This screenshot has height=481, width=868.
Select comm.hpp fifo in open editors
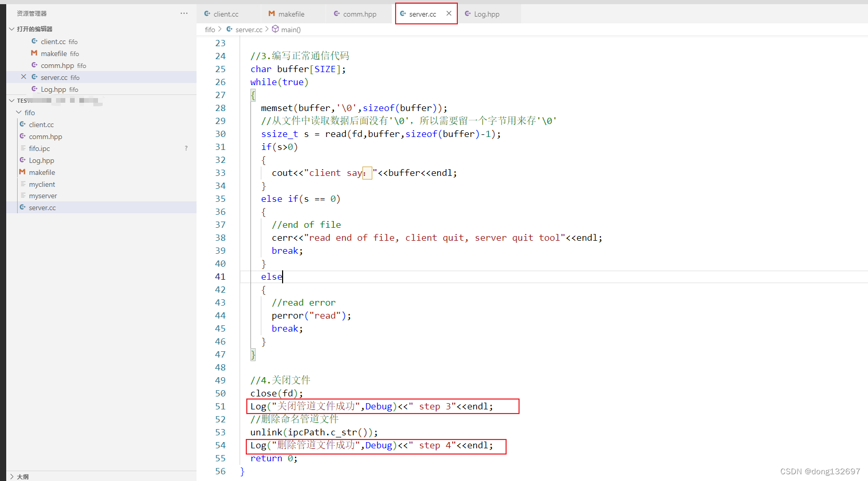pyautogui.click(x=101, y=65)
